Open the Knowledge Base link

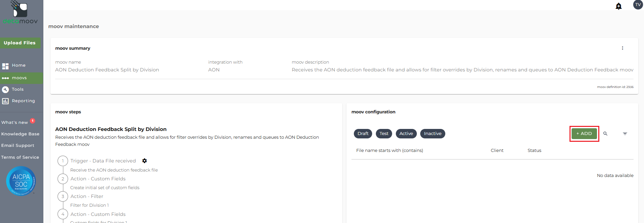[20, 134]
